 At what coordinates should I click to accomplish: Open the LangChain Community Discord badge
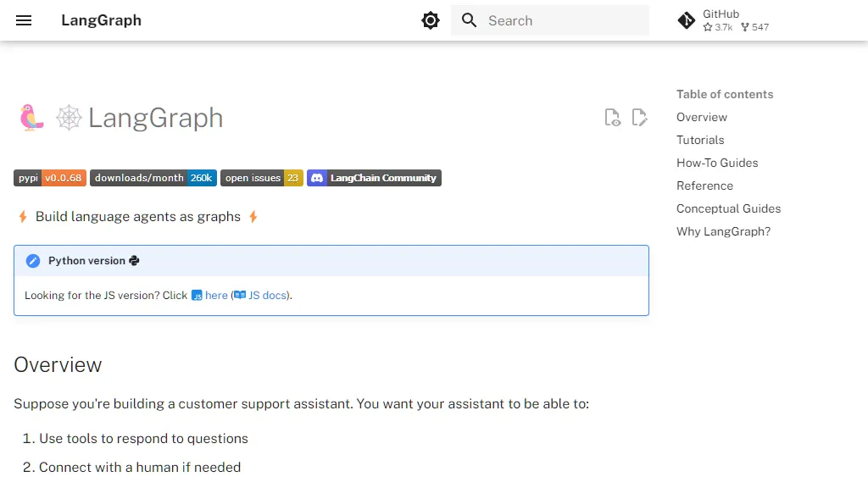374,178
